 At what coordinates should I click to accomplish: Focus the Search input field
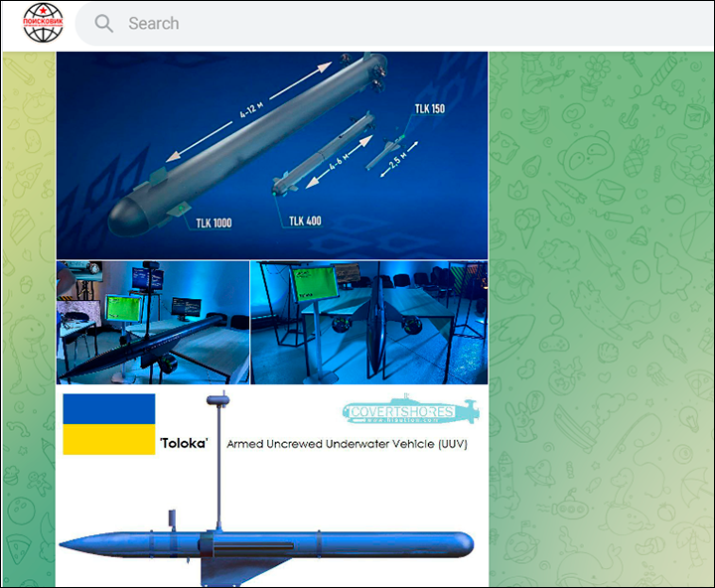(x=397, y=24)
